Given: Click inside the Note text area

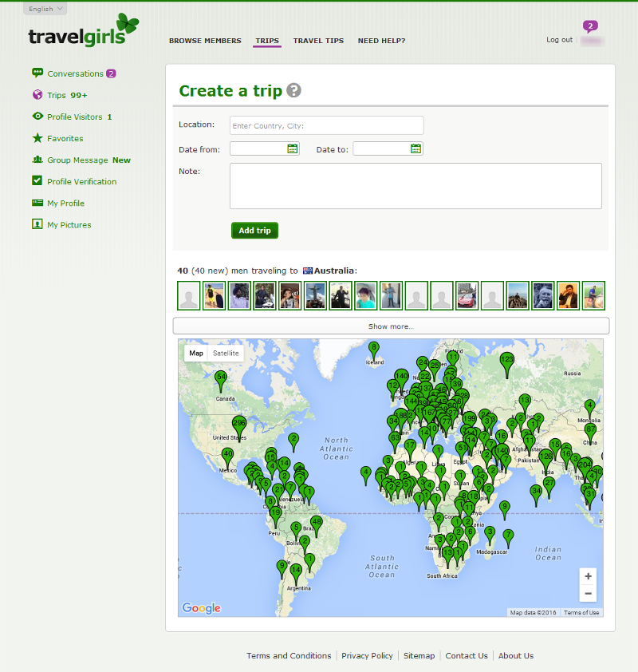Looking at the screenshot, I should 415,186.
